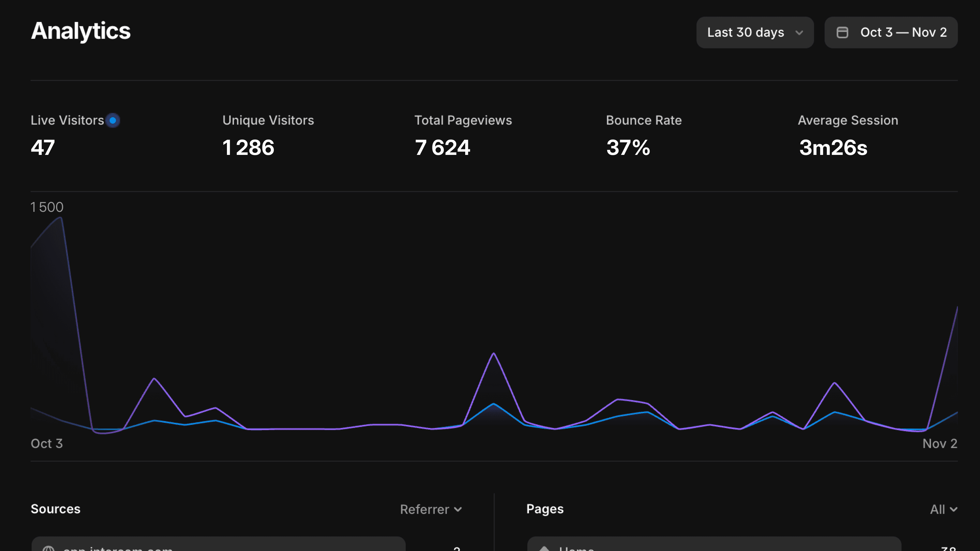Open the Last 30 days period dropdown
The height and width of the screenshot is (551, 980).
click(754, 32)
